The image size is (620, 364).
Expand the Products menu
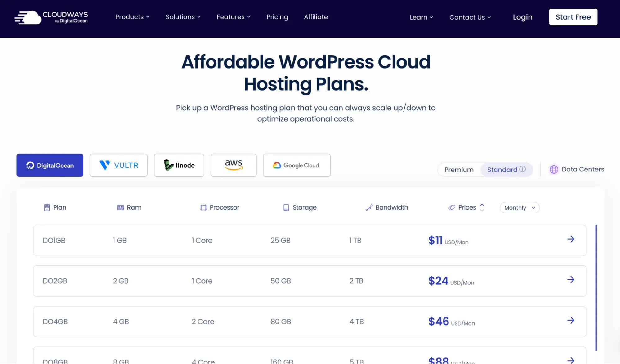(132, 17)
